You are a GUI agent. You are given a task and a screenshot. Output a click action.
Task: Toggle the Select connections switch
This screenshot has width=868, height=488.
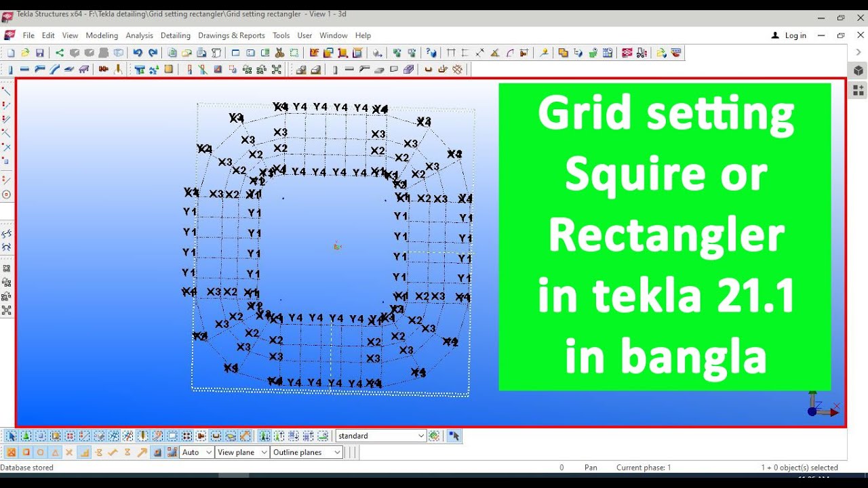point(25,436)
